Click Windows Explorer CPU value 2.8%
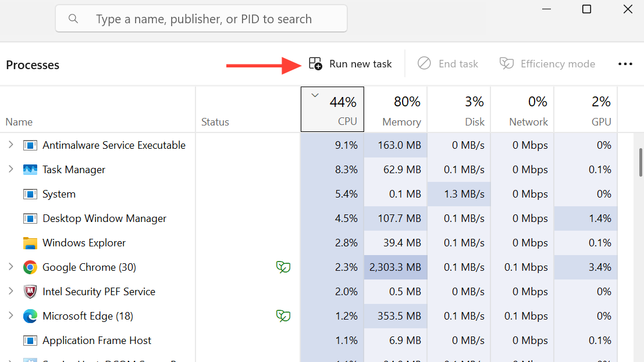Screen dimensions: 644x362 point(346,243)
